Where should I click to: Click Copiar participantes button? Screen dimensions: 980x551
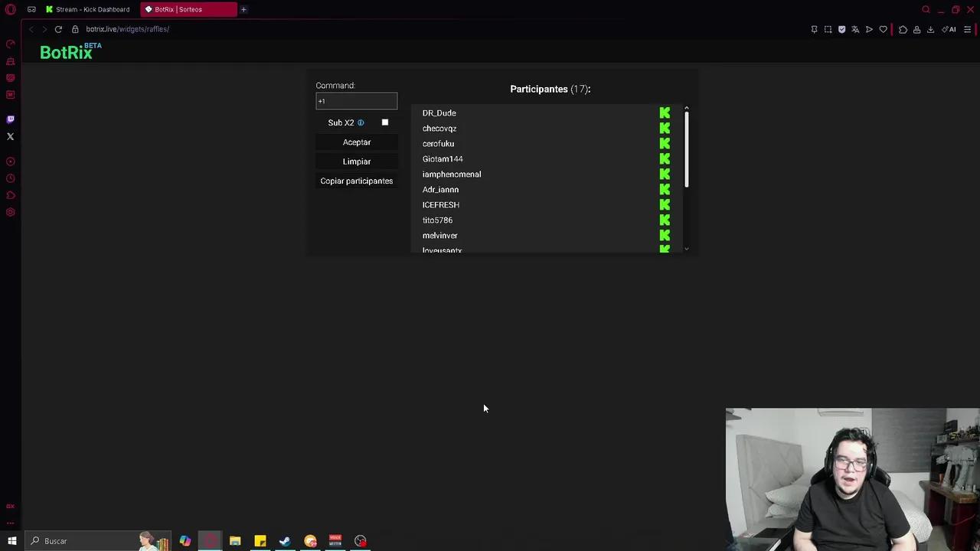point(357,181)
